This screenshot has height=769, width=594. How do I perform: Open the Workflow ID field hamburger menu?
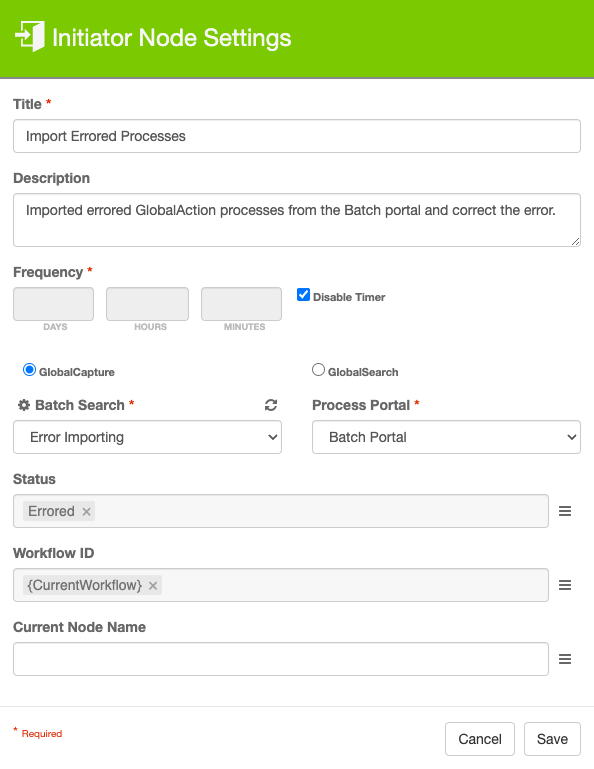(x=565, y=585)
